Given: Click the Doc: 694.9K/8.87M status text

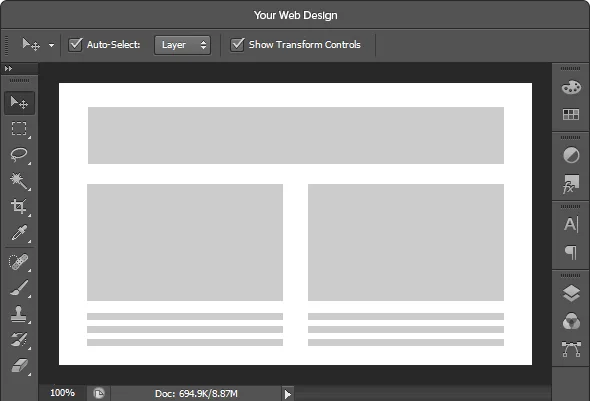Looking at the screenshot, I should (196, 393).
